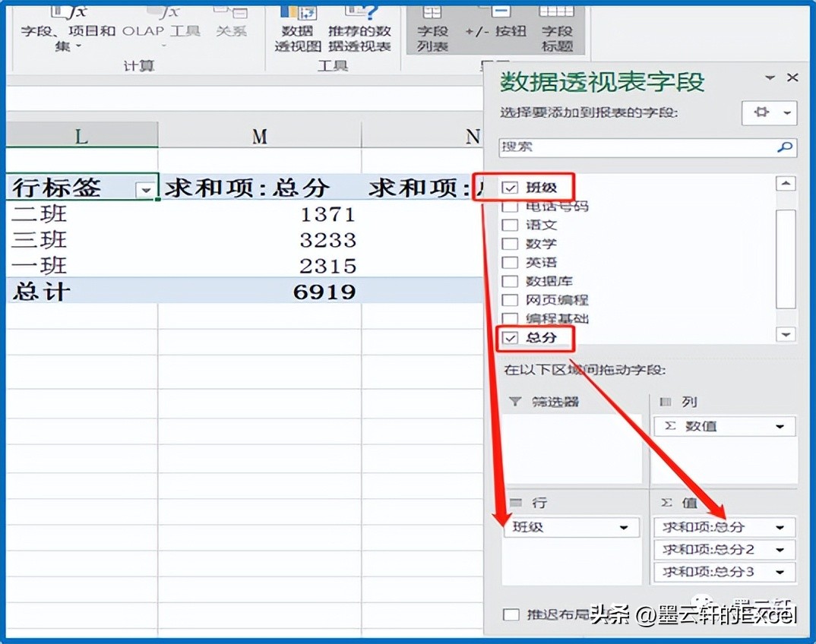The height and width of the screenshot is (644, 816).
Task: Select column N header
Action: click(x=422, y=136)
